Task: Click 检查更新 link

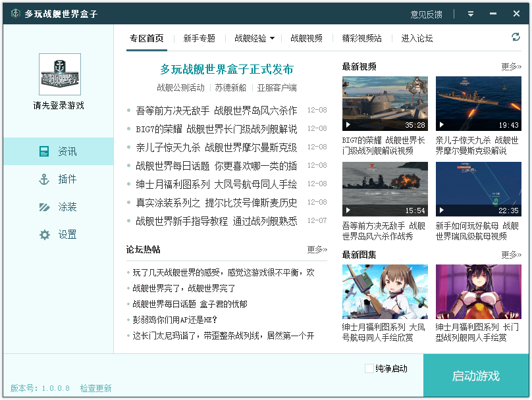Action: 96,388
